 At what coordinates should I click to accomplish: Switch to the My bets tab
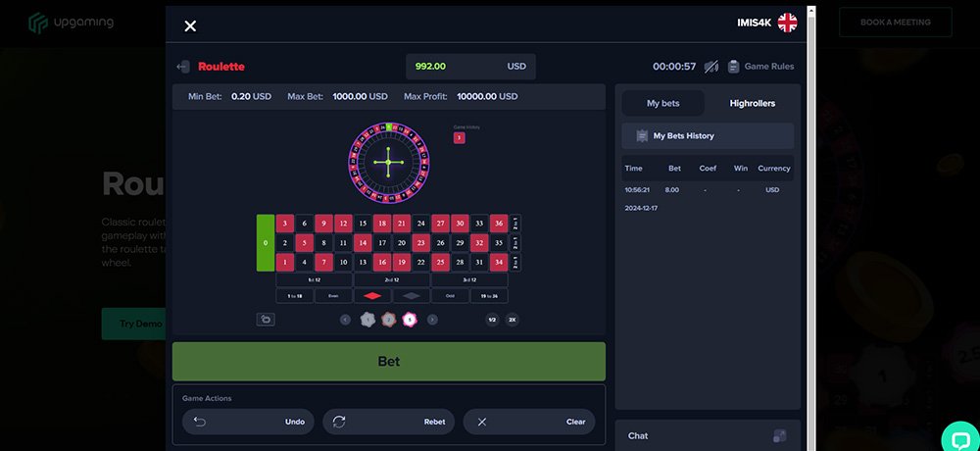(x=663, y=103)
